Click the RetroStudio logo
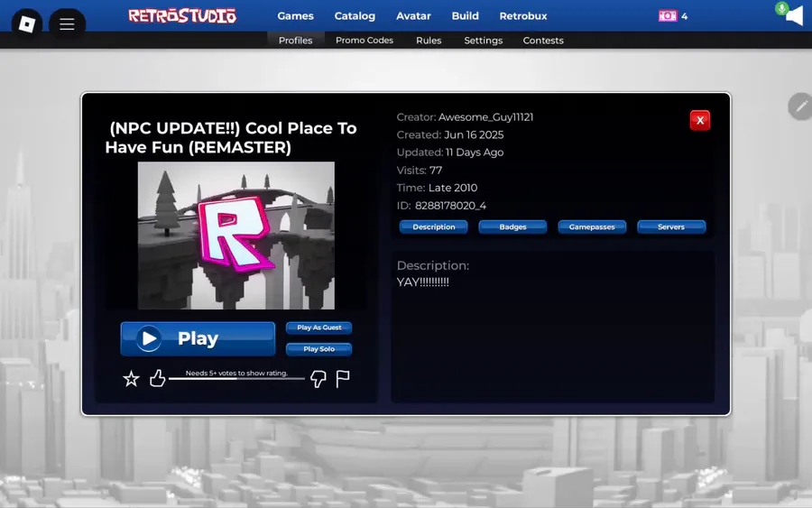Image resolution: width=812 pixels, height=508 pixels. (182, 16)
